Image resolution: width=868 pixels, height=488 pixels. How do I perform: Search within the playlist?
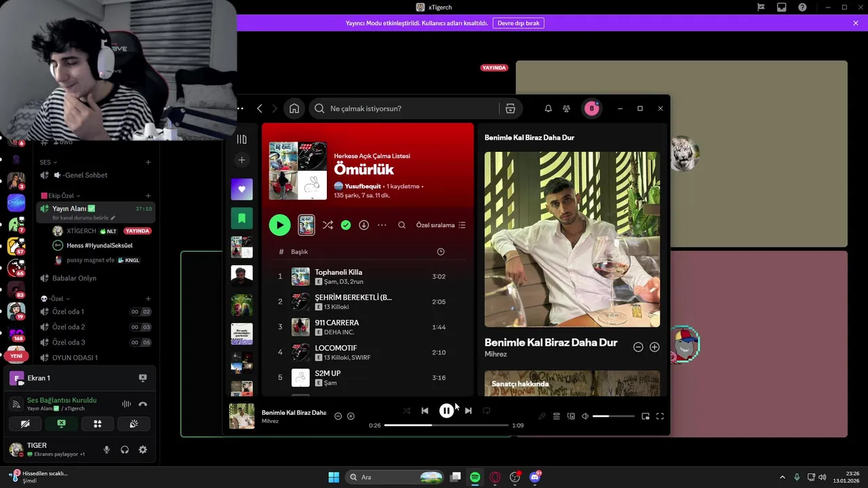click(x=401, y=225)
